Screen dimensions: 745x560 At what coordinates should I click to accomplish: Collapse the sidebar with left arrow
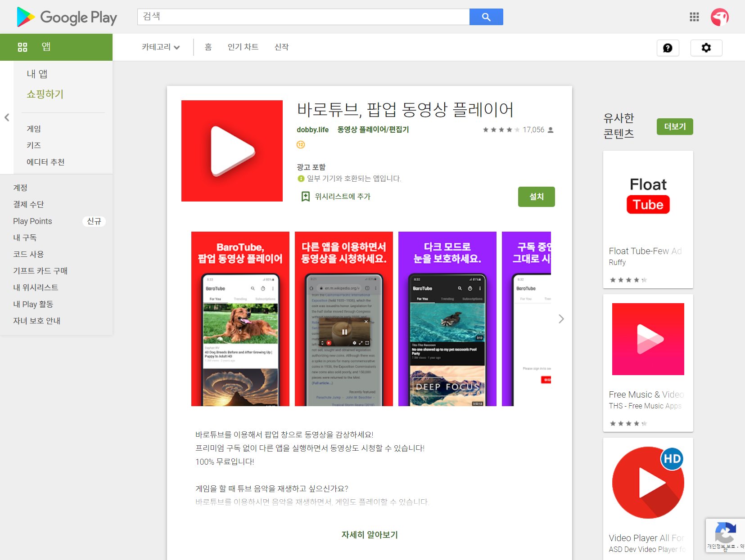click(7, 117)
